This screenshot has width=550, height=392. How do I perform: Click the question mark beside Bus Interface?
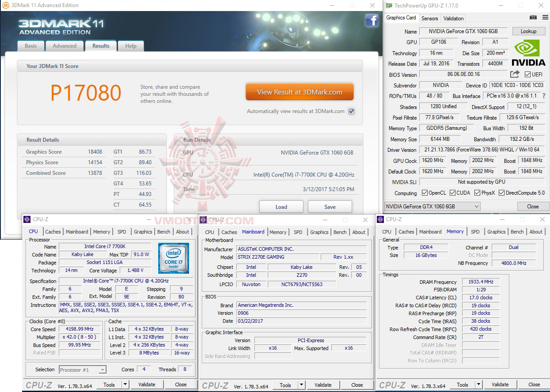point(543,96)
